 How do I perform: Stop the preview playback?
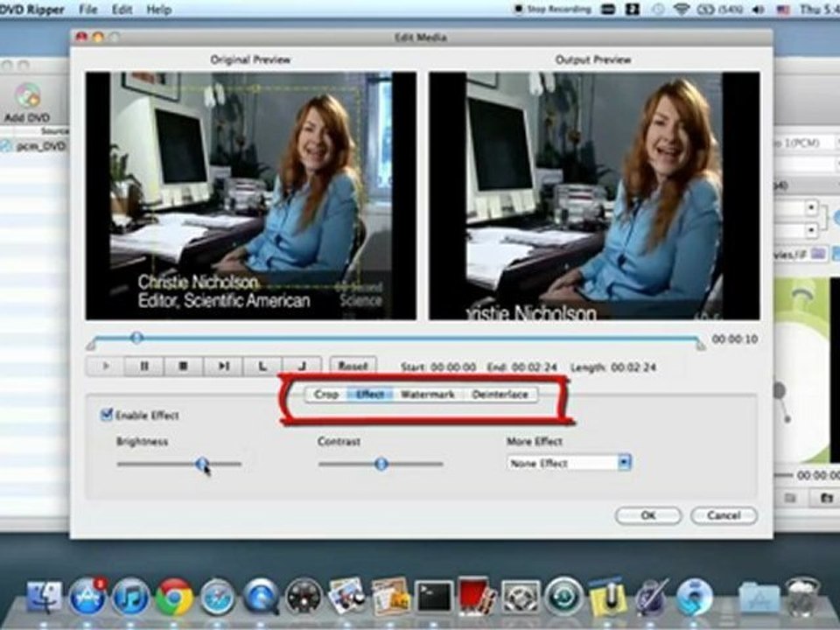(183, 367)
